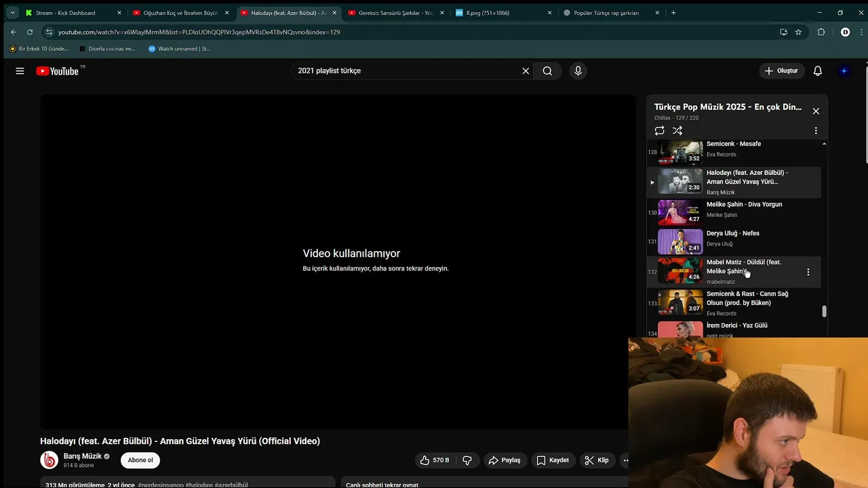Save the video with Kaydet

(553, 460)
